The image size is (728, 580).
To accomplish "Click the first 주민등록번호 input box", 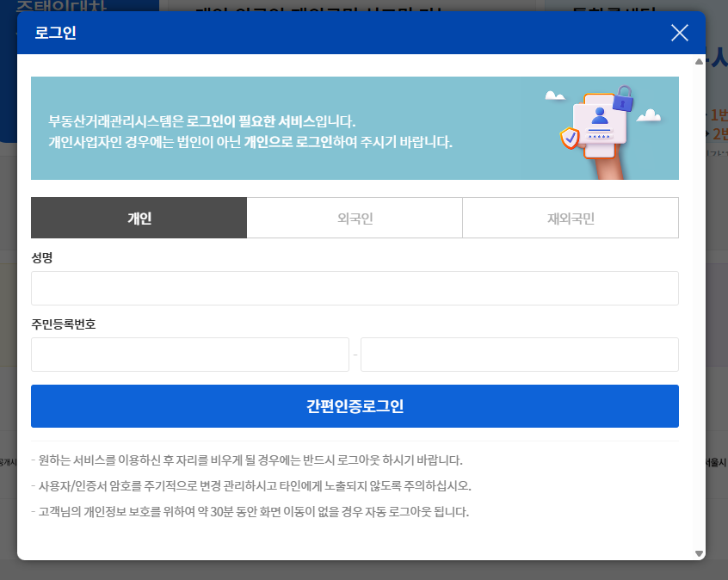I will click(x=190, y=354).
